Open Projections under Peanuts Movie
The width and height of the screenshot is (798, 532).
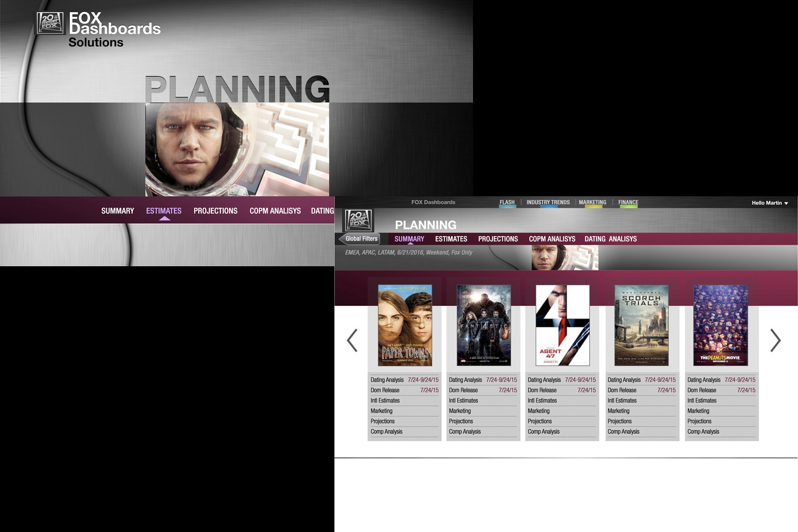click(x=722, y=421)
